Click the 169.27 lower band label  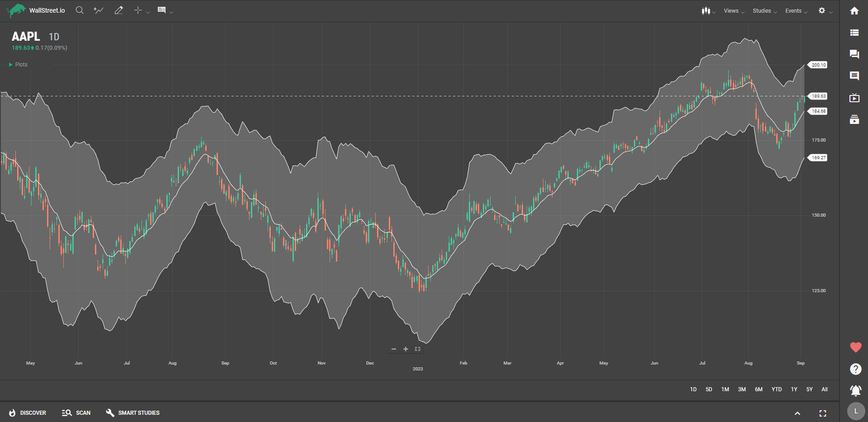pyautogui.click(x=818, y=158)
